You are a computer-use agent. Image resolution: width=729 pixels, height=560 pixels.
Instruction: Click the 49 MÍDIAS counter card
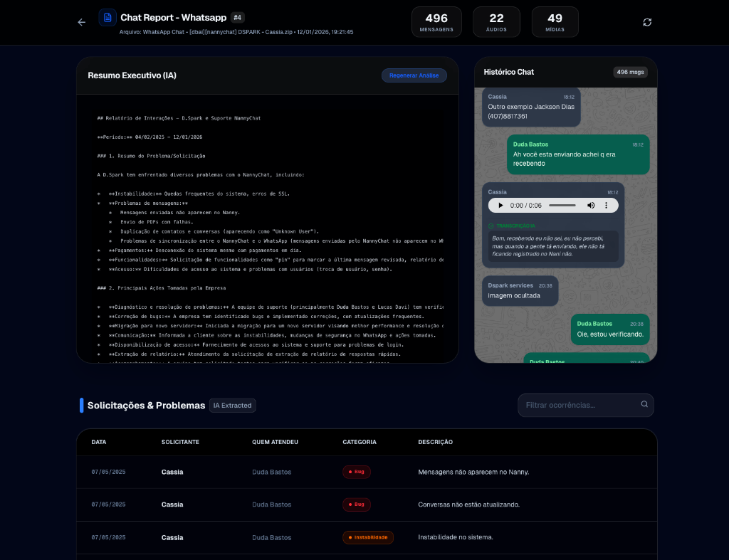coord(555,21)
